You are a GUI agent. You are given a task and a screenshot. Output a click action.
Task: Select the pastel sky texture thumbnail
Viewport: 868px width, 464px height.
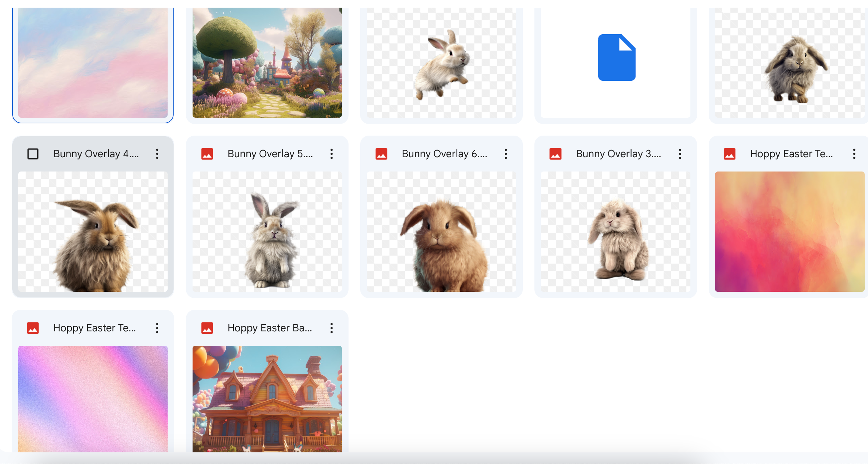(93, 62)
